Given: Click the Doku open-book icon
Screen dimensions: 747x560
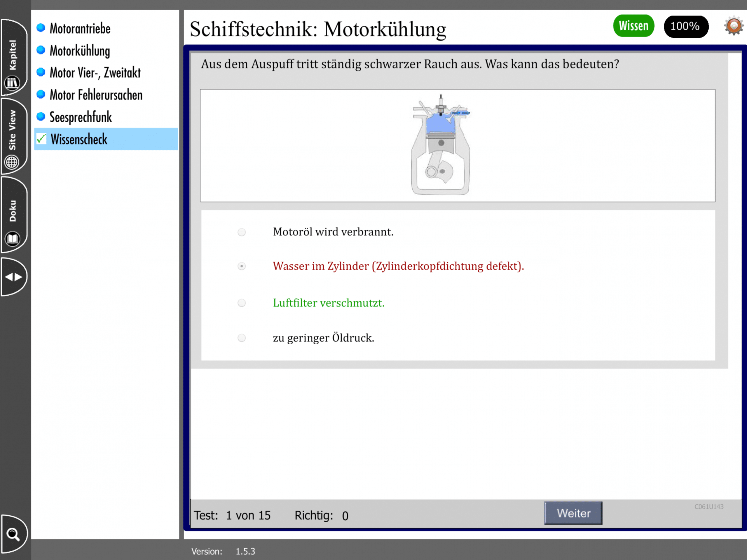Looking at the screenshot, I should 13,239.
